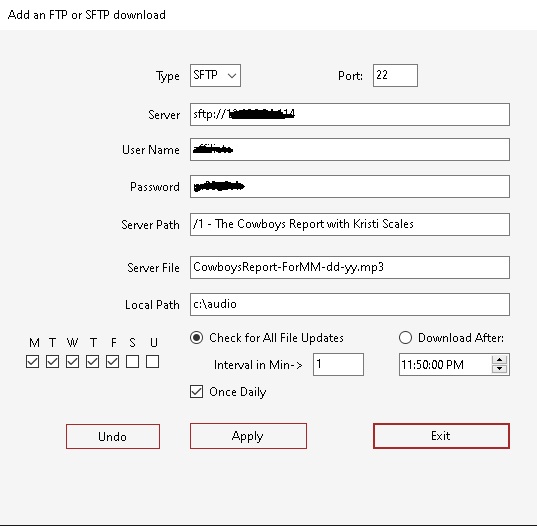The width and height of the screenshot is (537, 526).
Task: Uncheck the Wednesday (W) checkbox
Action: (x=73, y=362)
